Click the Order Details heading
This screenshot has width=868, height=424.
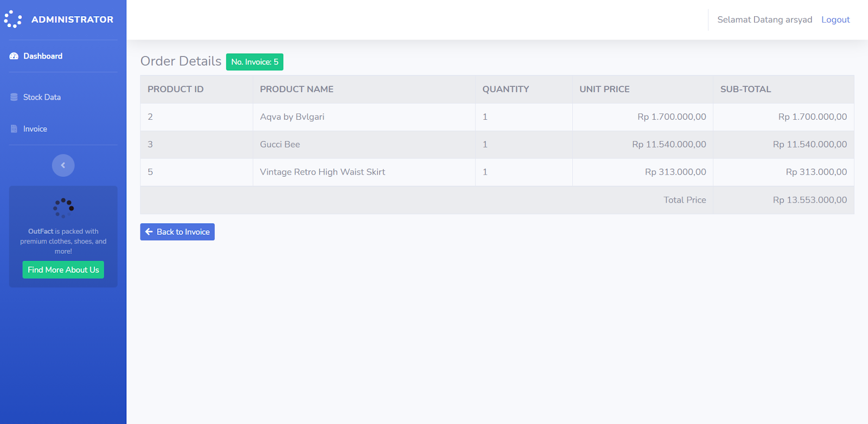181,61
